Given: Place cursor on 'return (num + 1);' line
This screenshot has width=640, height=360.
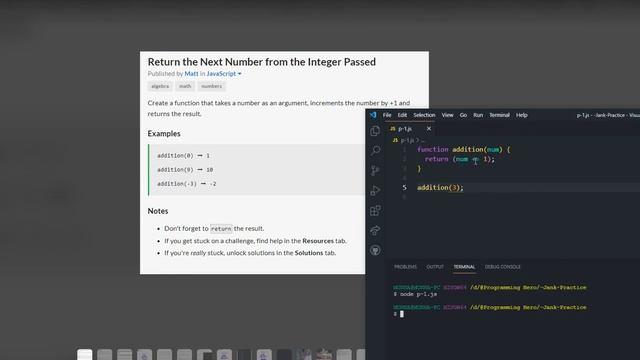Looking at the screenshot, I should (x=460, y=159).
